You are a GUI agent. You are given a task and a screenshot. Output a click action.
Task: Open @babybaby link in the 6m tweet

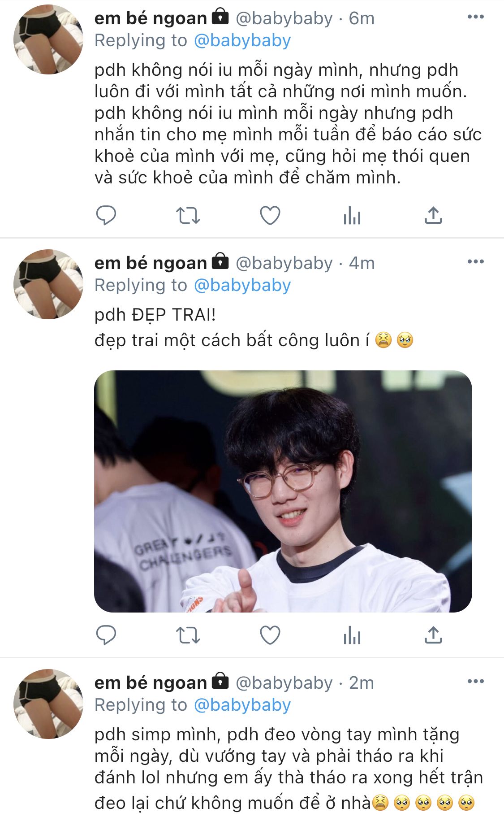pyautogui.click(x=242, y=41)
